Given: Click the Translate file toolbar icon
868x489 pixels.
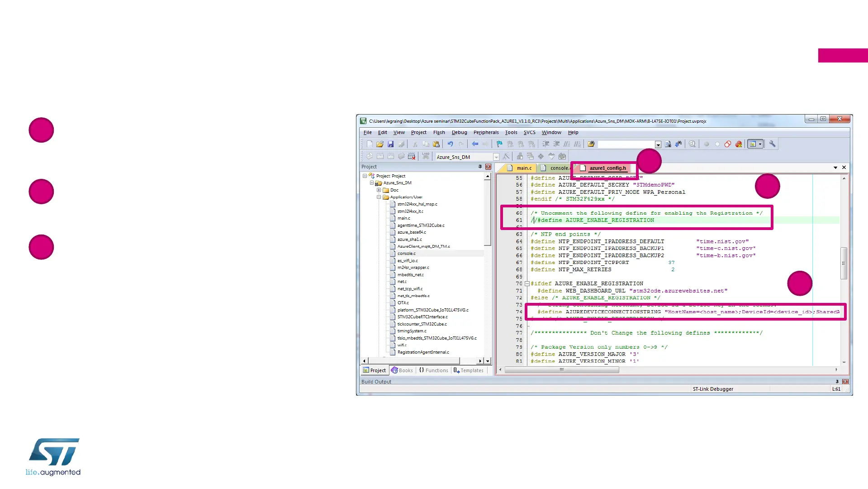Looking at the screenshot, I should tap(370, 156).
